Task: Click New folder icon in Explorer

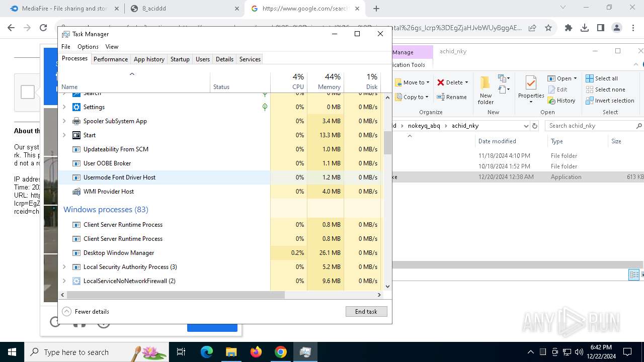Action: coord(486,83)
